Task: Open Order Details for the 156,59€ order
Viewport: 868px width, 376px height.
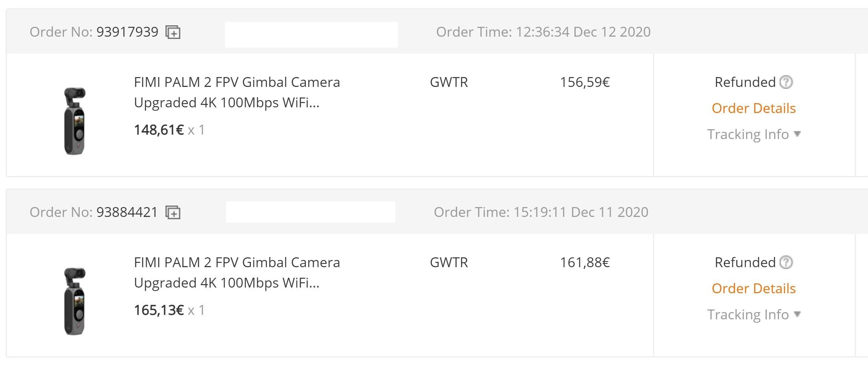Action: pos(754,108)
